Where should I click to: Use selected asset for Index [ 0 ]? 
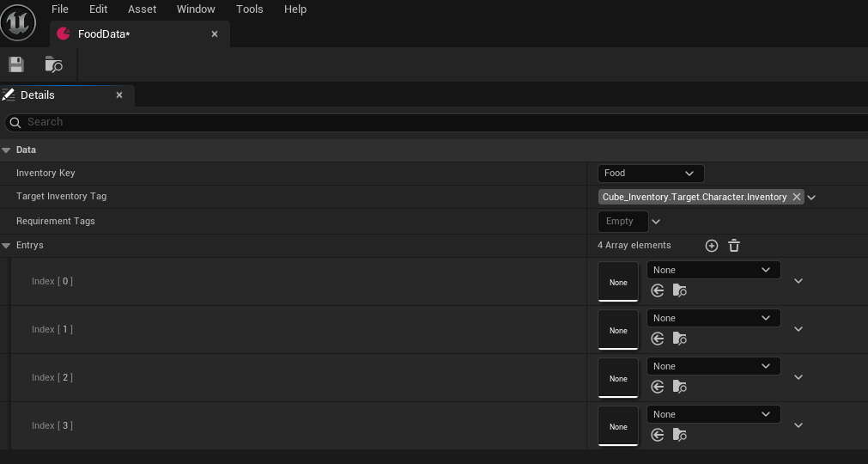657,290
